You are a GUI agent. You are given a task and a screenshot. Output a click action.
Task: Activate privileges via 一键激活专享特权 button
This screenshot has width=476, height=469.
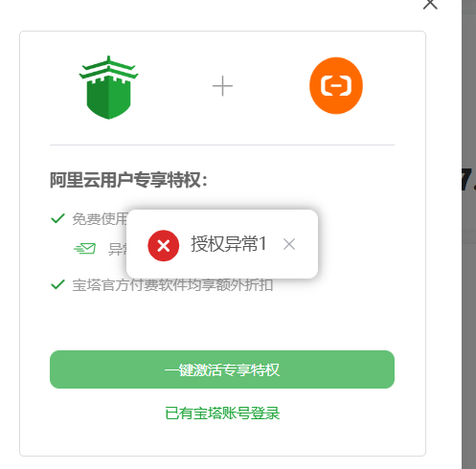[x=222, y=369]
